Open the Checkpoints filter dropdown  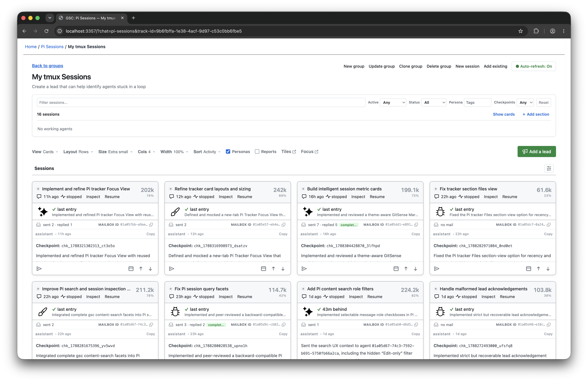tap(525, 102)
